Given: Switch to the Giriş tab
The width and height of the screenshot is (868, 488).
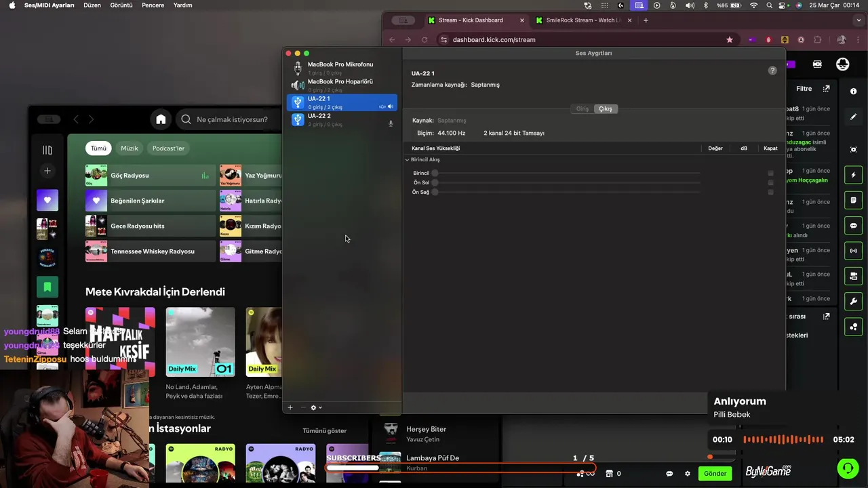Looking at the screenshot, I should click(x=583, y=108).
